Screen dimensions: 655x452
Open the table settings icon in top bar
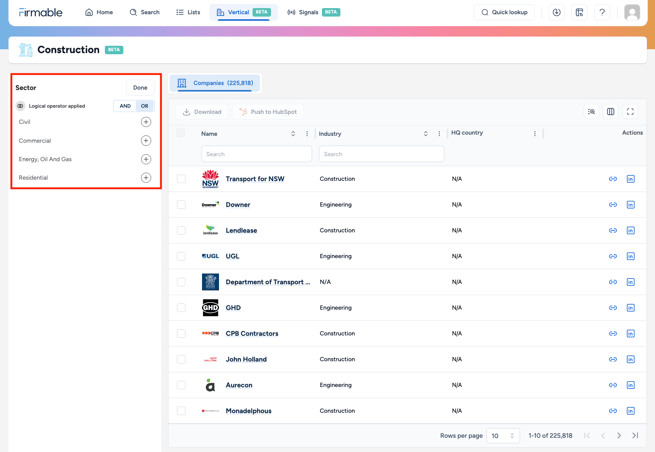coord(579,13)
